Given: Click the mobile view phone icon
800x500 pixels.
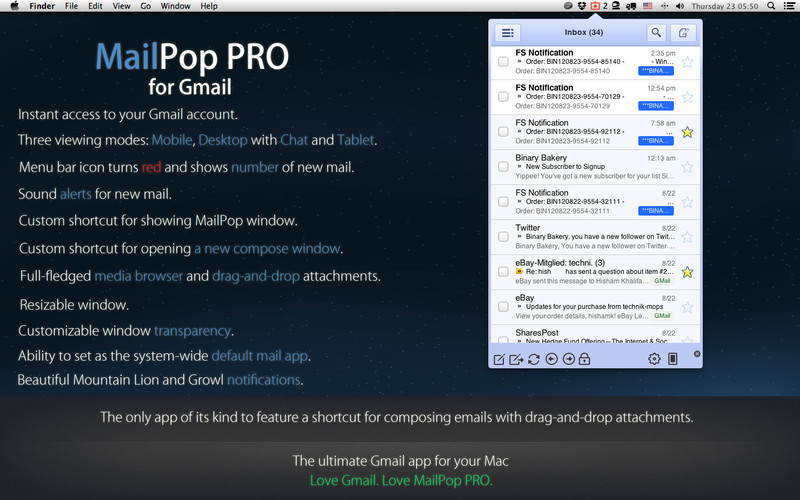Looking at the screenshot, I should [x=672, y=359].
